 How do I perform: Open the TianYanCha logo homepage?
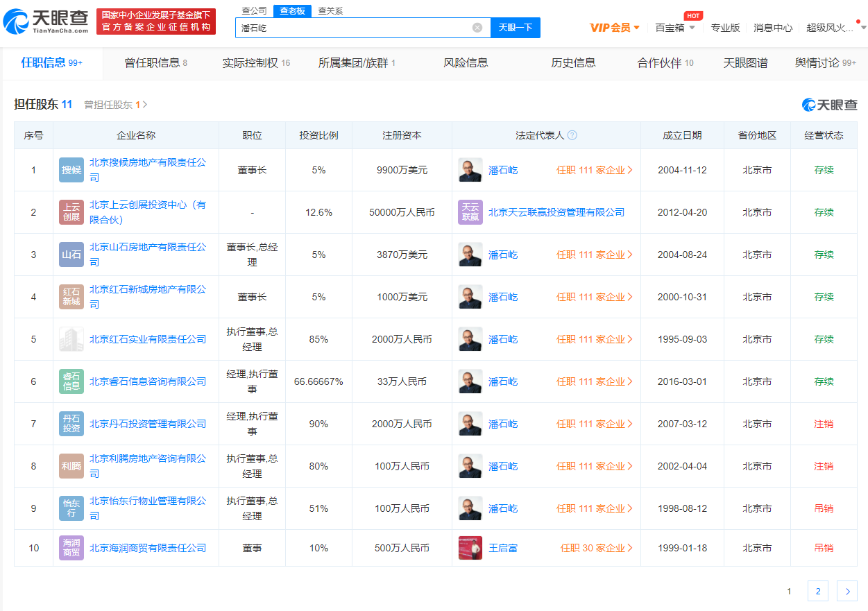pos(46,21)
